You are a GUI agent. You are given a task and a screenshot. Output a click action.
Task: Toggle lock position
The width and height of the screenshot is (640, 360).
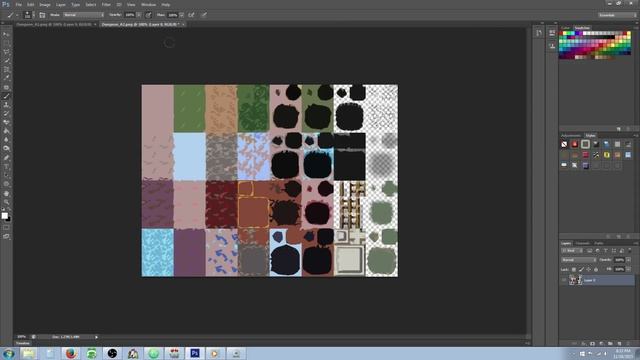point(589,269)
